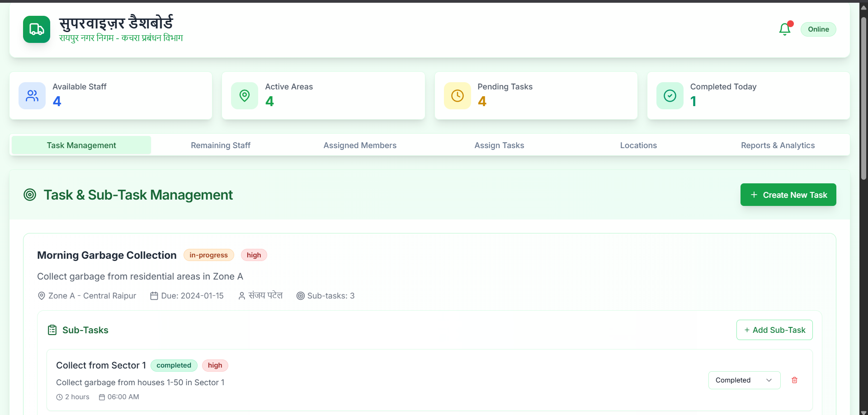Open the Assigned Members tab
The height and width of the screenshot is (415, 868).
click(x=360, y=145)
